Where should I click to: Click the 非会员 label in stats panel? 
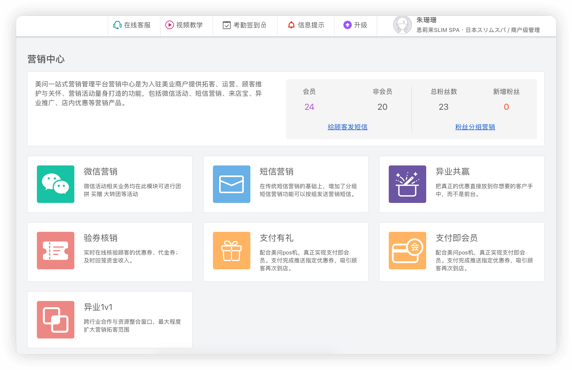coord(382,92)
